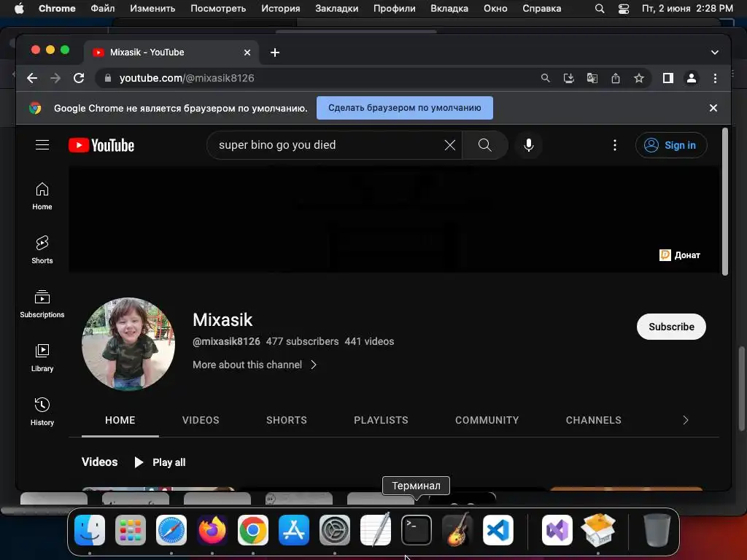Click the page vertical scrollbar
This screenshot has width=747, height=560.
point(725,201)
